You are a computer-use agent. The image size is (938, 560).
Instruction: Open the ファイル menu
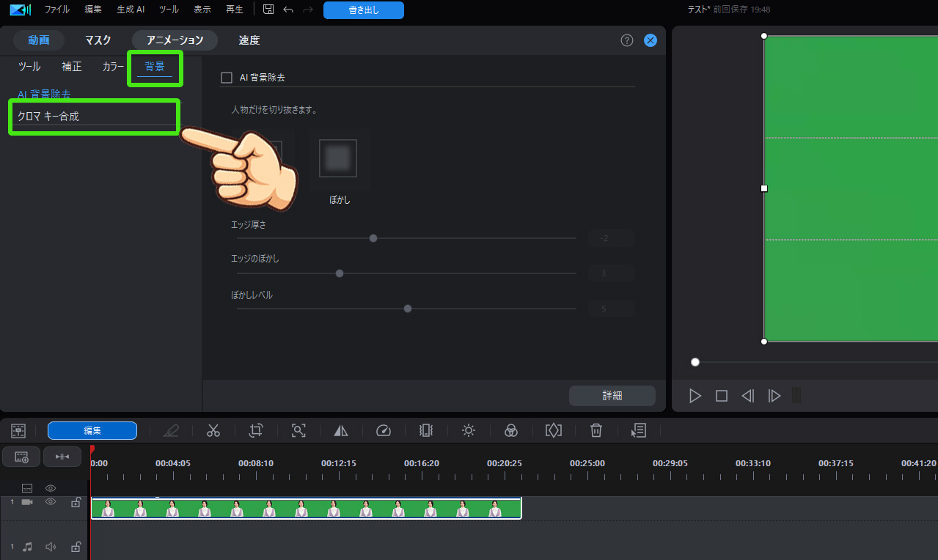(x=56, y=10)
